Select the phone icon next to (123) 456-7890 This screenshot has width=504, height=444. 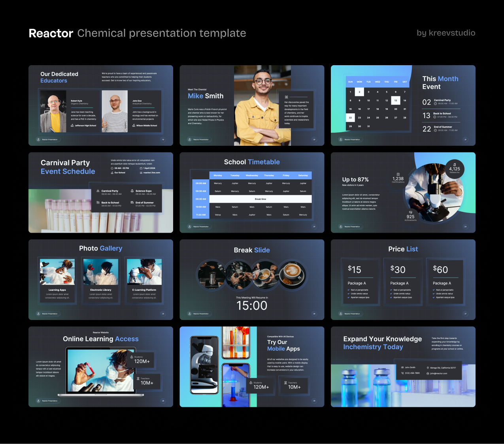pos(402,373)
